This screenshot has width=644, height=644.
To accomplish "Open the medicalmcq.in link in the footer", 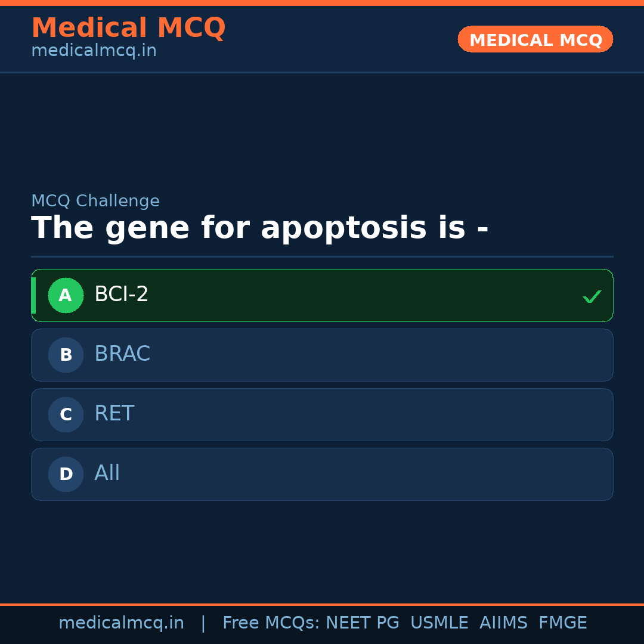I will tap(121, 623).
